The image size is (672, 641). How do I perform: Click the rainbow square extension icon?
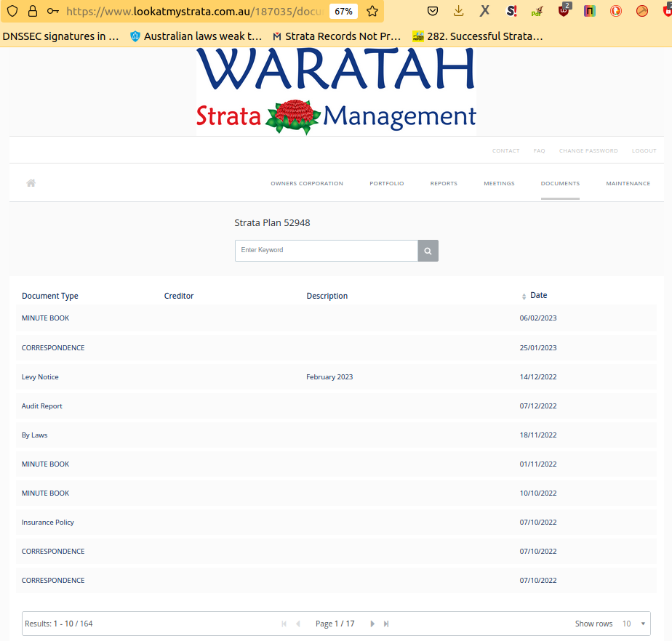click(590, 11)
